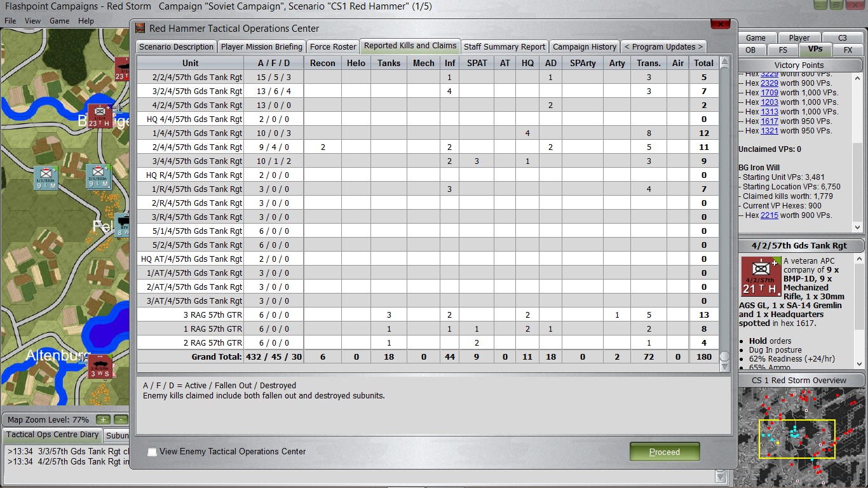Open the Staff Summary Report tab
This screenshot has width=868, height=488.
[x=505, y=47]
